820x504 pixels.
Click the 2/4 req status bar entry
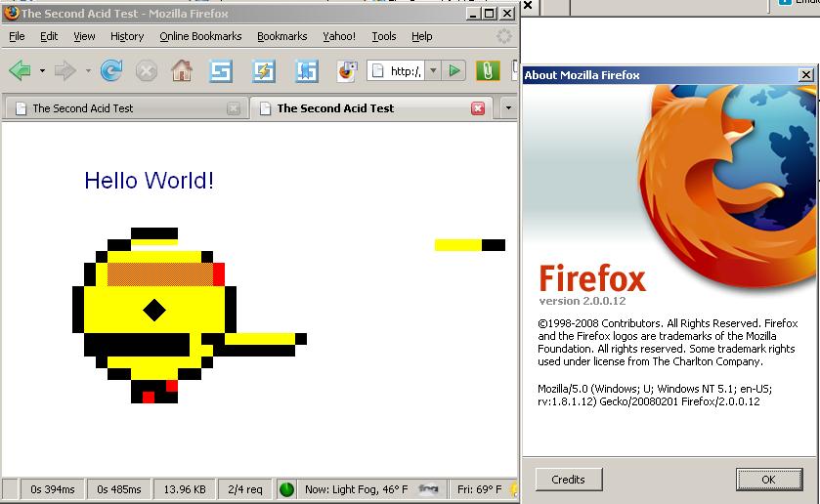click(244, 489)
